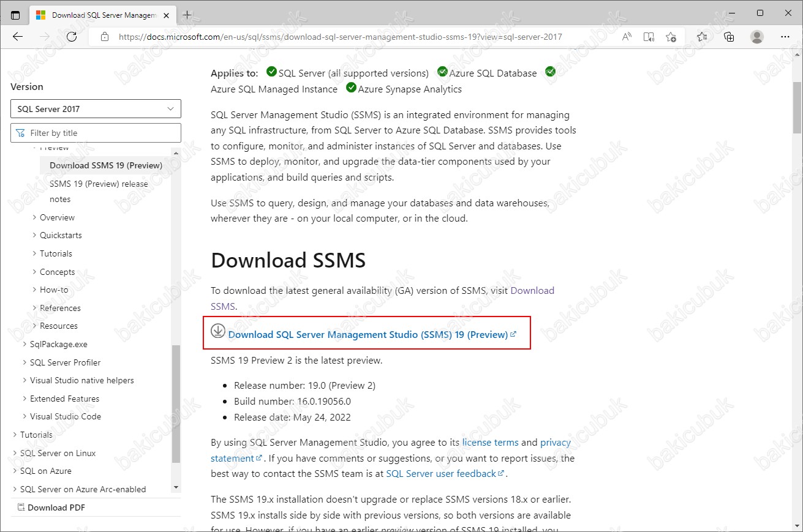
Task: Expand SQL Server Profiler node
Action: click(65, 362)
